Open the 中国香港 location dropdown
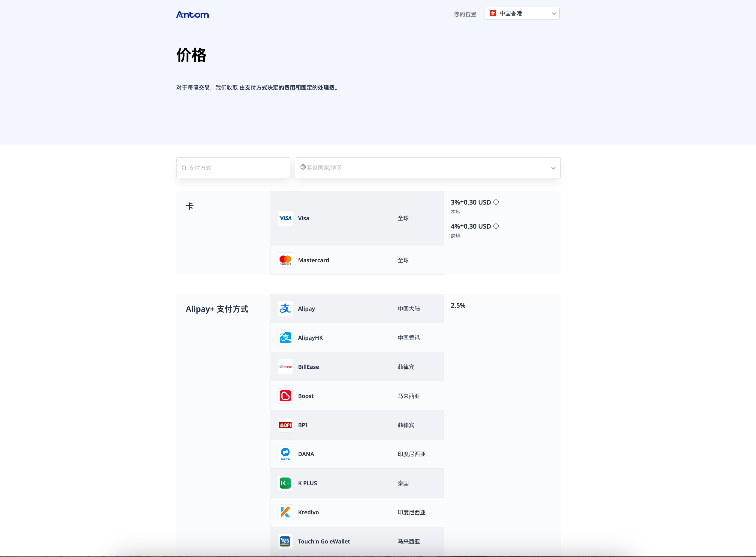756x557 pixels. [522, 14]
